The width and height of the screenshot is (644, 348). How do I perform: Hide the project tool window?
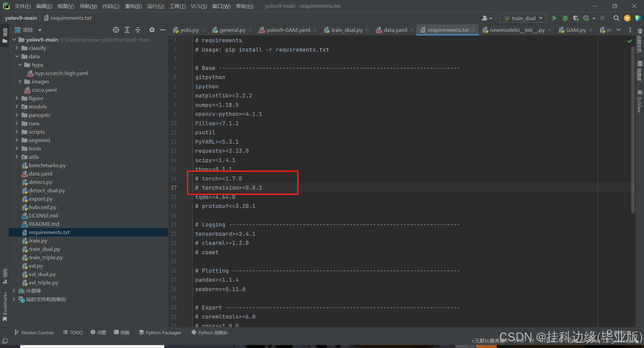click(163, 30)
